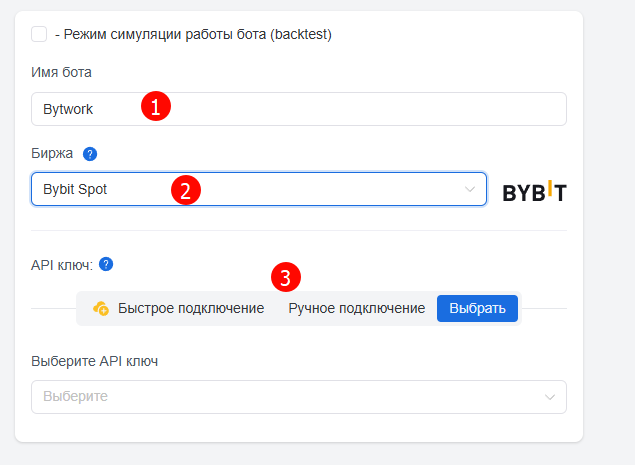Viewport: 635px width, 465px height.
Task: Click the Выберите API ключ label
Action: tap(94, 361)
